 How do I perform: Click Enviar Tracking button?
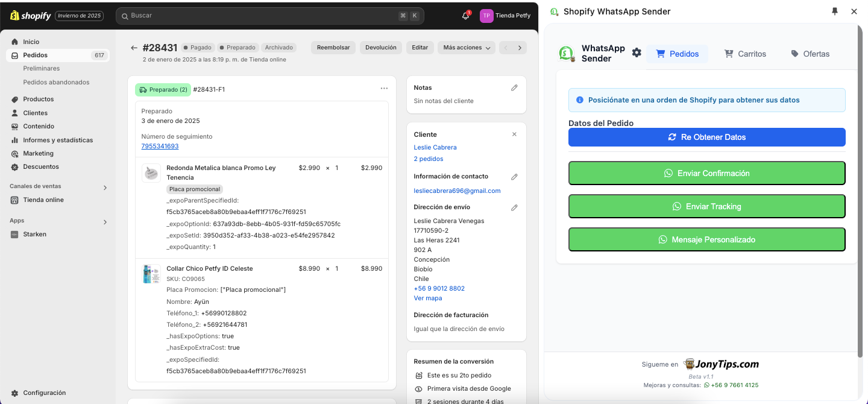[707, 206]
